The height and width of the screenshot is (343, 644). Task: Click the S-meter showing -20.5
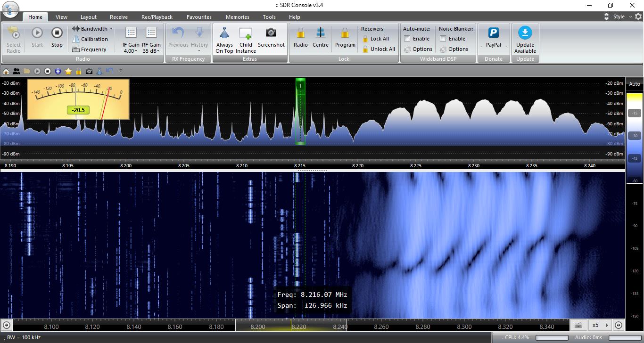point(78,99)
